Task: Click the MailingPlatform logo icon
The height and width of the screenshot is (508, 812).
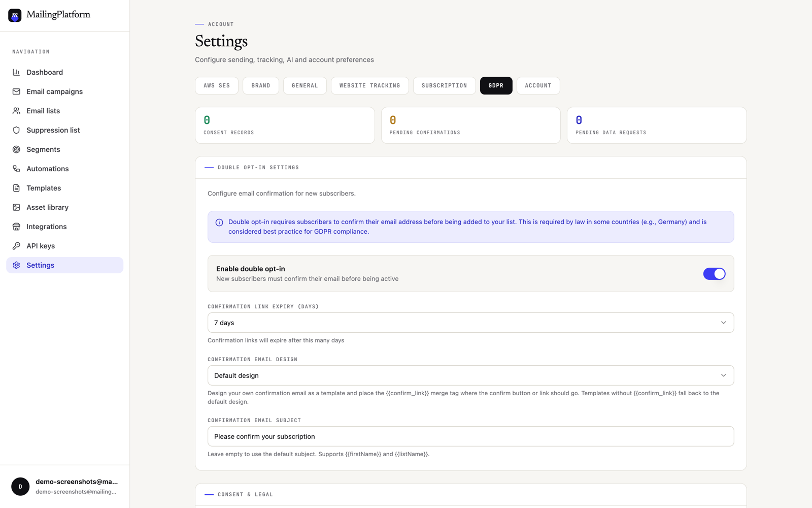Action: 15,15
